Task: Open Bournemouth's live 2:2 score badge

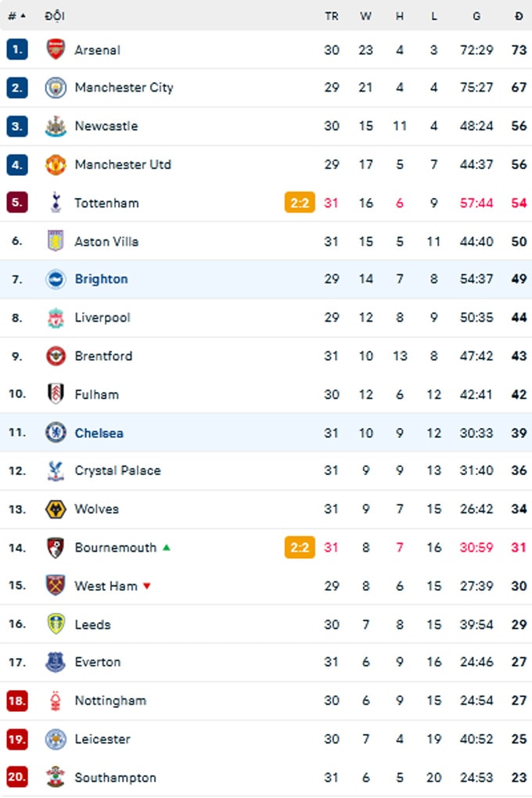Action: (300, 548)
